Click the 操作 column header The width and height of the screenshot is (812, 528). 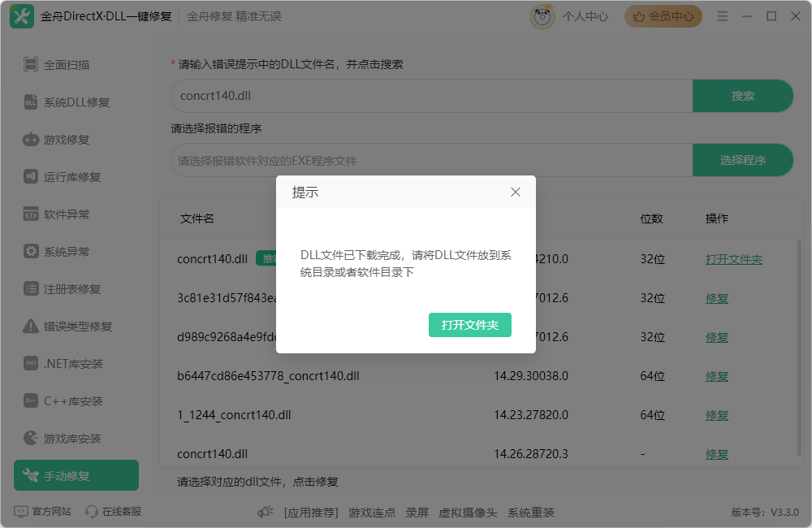tap(717, 219)
